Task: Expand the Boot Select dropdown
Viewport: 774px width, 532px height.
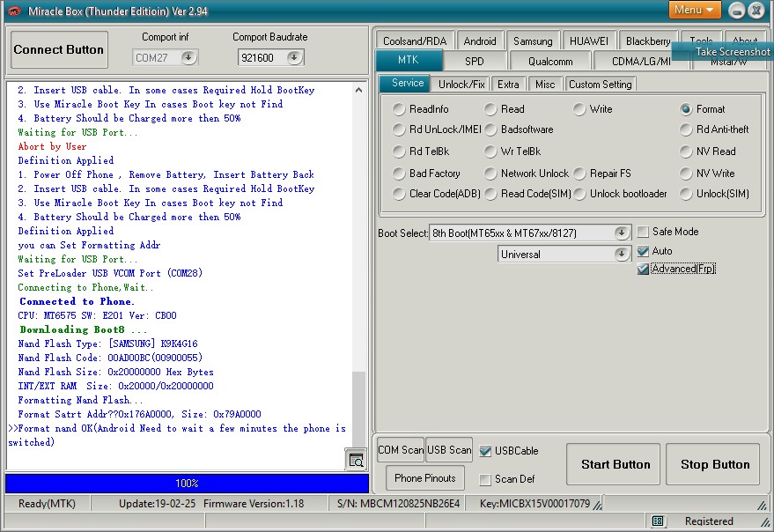Action: pyautogui.click(x=622, y=233)
